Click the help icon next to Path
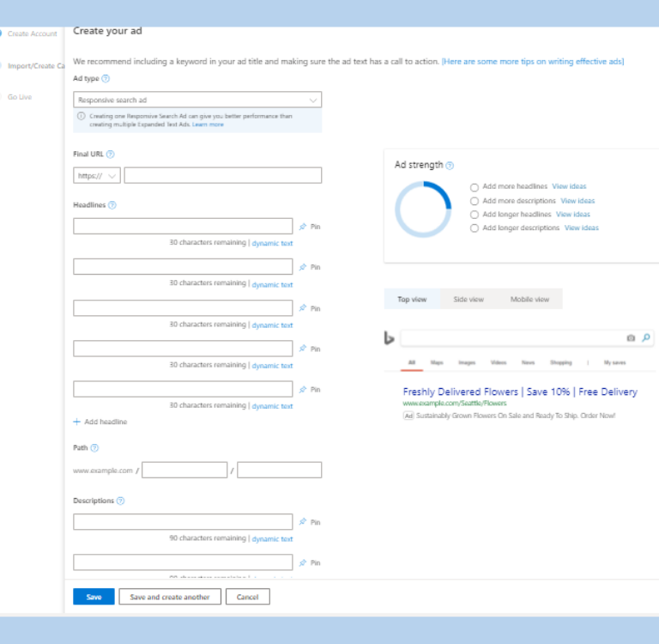 94,448
